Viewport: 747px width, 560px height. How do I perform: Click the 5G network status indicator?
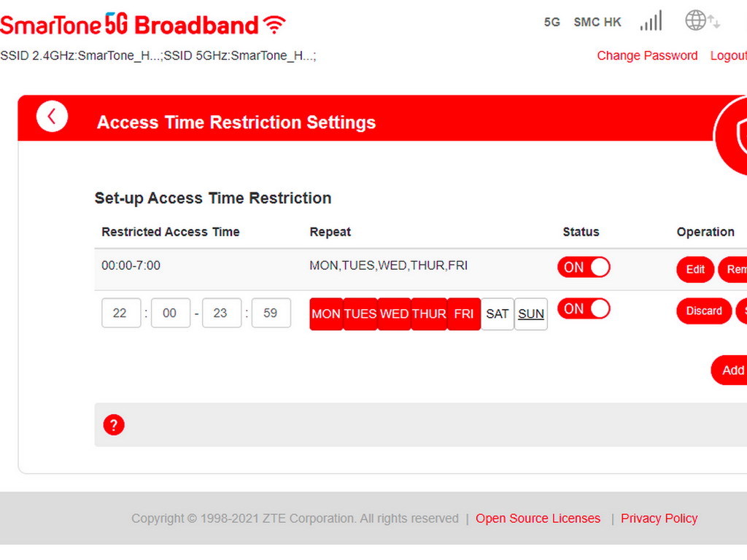[x=552, y=23]
